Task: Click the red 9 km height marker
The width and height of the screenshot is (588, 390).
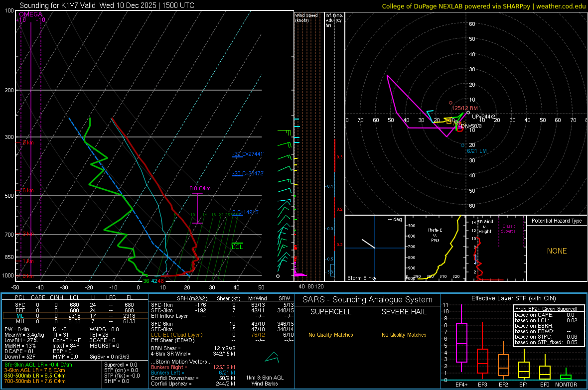Action: click(28, 143)
